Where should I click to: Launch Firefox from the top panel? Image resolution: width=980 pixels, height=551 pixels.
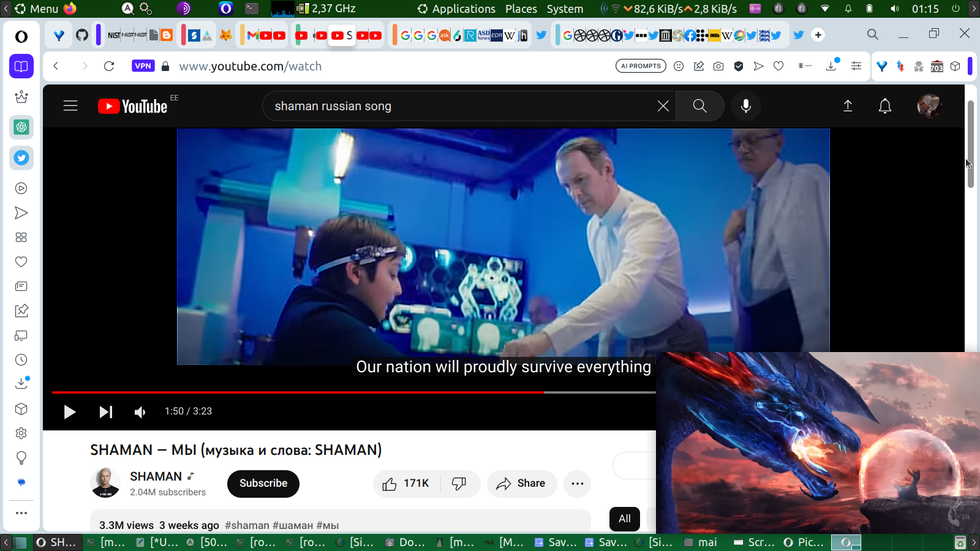70,9
